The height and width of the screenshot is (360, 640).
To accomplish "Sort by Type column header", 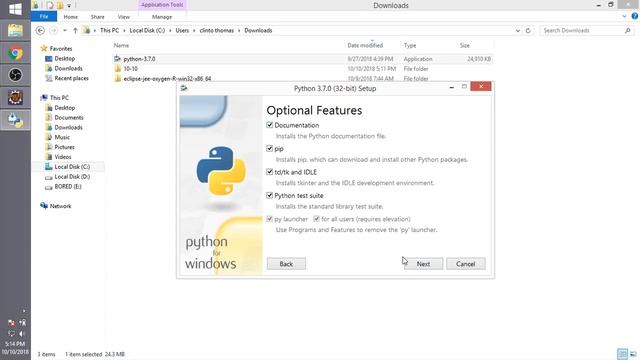I will click(x=410, y=45).
